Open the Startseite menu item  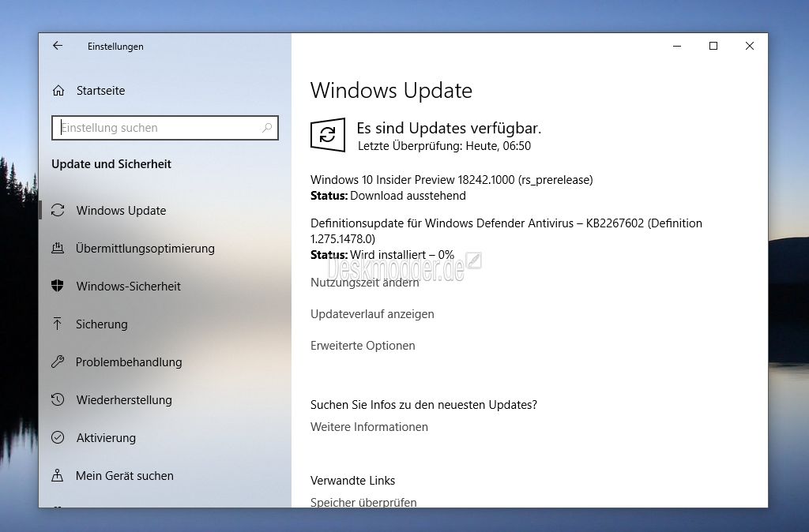[100, 91]
